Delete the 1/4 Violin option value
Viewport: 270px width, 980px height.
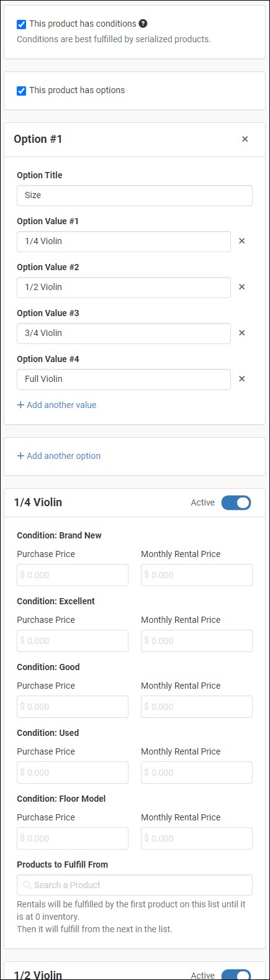(242, 241)
